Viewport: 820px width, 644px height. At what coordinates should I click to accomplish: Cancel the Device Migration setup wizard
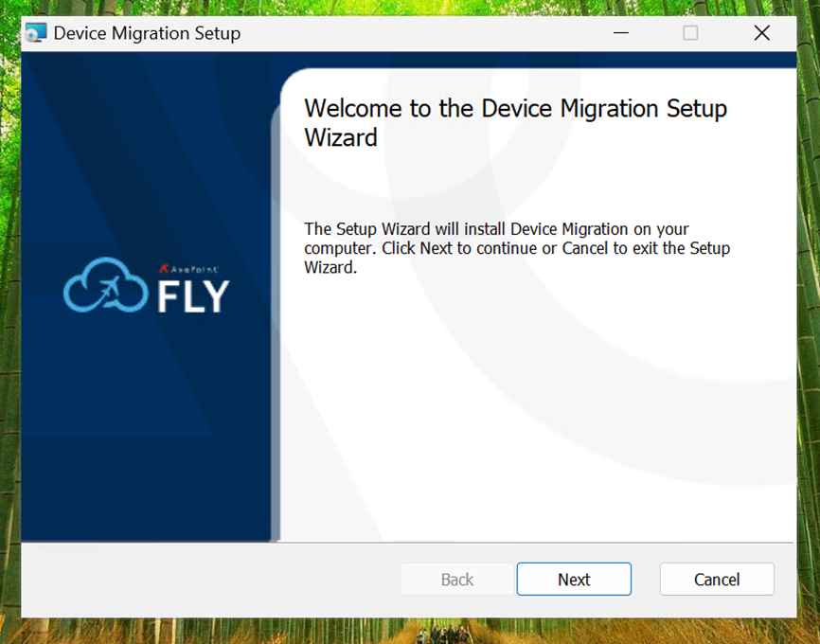pyautogui.click(x=717, y=580)
